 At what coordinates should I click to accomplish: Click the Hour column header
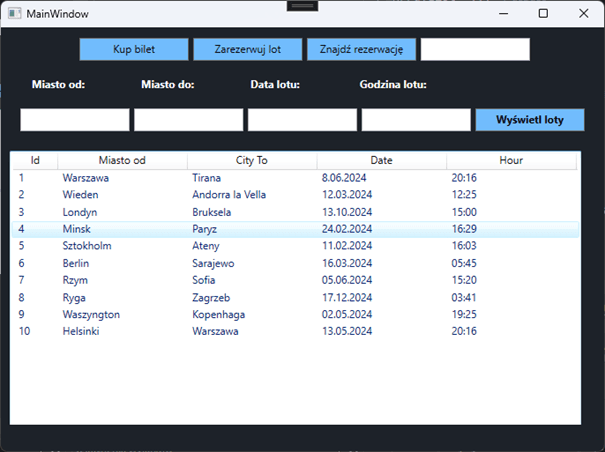(511, 160)
